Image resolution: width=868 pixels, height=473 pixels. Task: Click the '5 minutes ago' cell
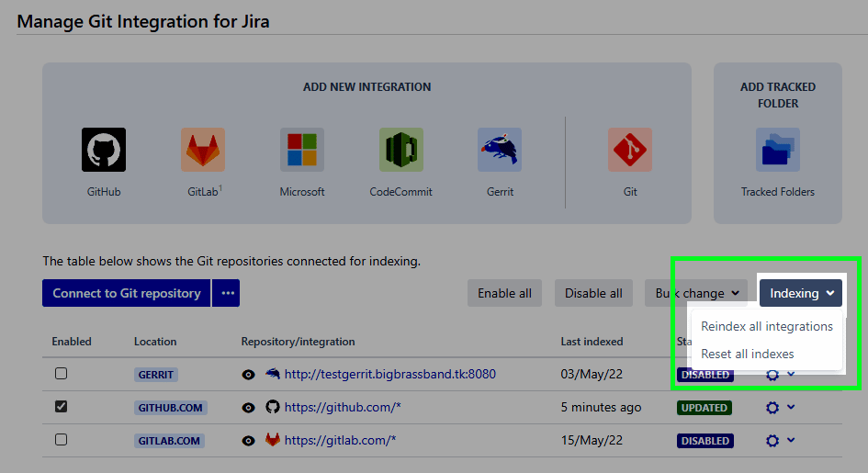[602, 407]
